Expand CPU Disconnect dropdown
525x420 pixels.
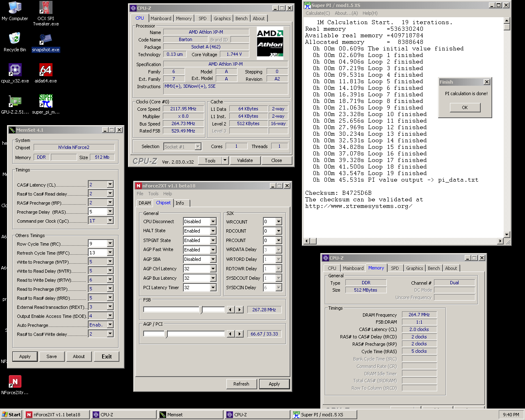pos(213,221)
